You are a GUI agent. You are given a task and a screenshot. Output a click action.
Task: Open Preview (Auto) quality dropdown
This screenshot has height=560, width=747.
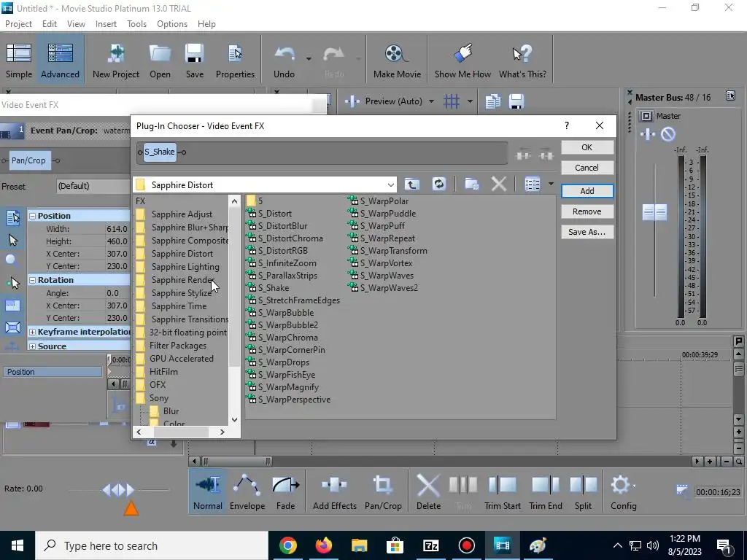(431, 101)
